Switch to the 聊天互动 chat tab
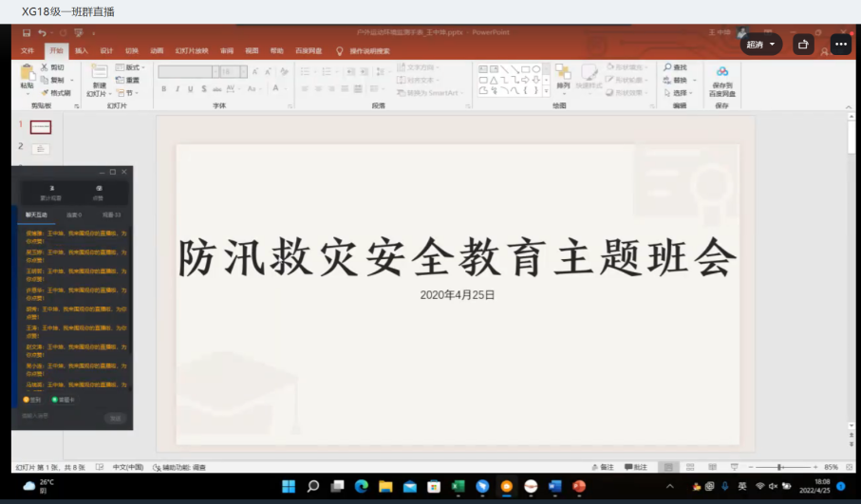This screenshot has height=504, width=861. pos(37,215)
